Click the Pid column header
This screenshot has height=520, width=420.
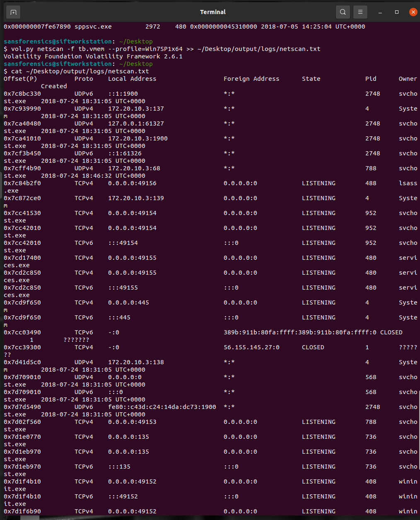(371, 79)
